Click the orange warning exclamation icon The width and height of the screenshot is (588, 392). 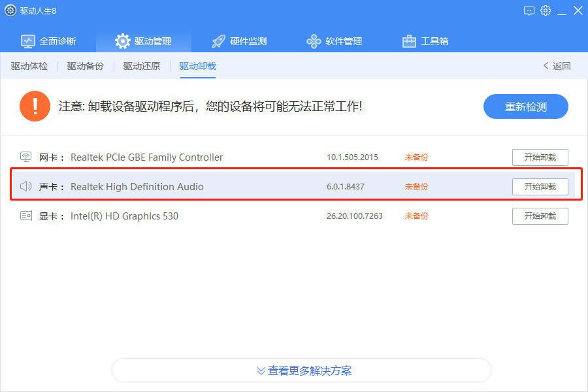[35, 106]
